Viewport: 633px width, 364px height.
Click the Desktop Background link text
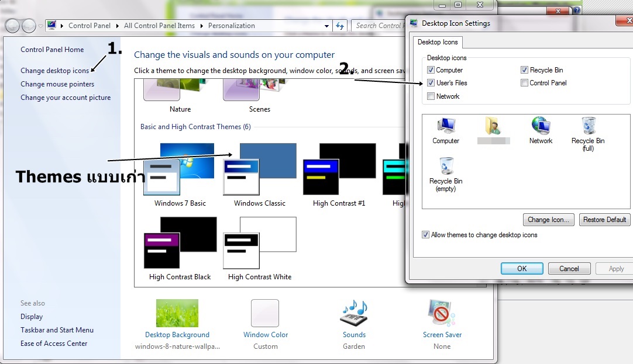pos(177,335)
